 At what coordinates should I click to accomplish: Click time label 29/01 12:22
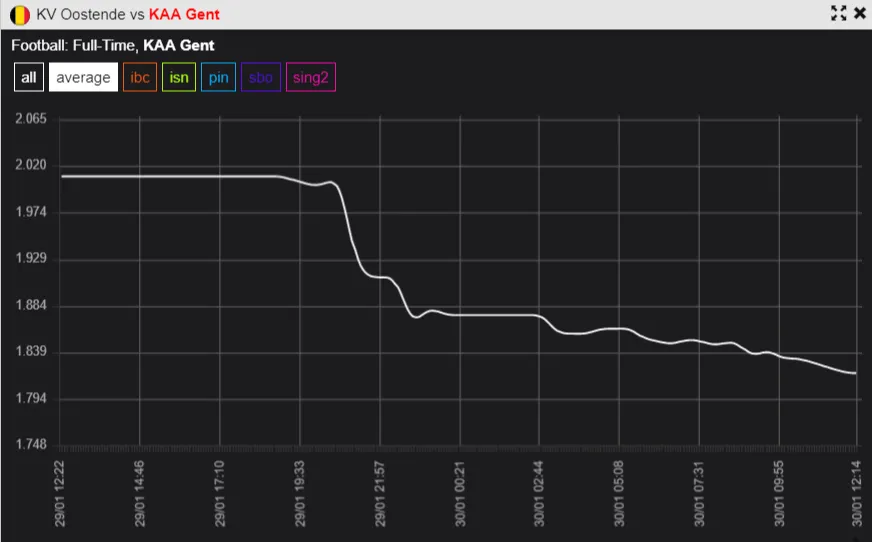60,494
